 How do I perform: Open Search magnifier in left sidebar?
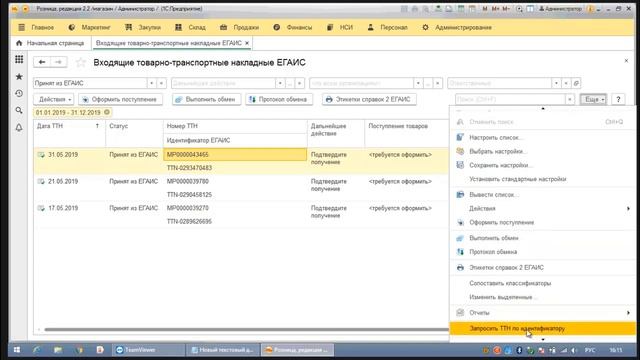19,110
